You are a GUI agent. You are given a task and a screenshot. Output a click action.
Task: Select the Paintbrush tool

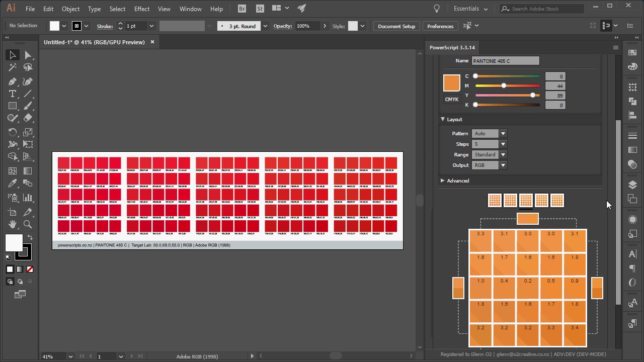click(28, 106)
